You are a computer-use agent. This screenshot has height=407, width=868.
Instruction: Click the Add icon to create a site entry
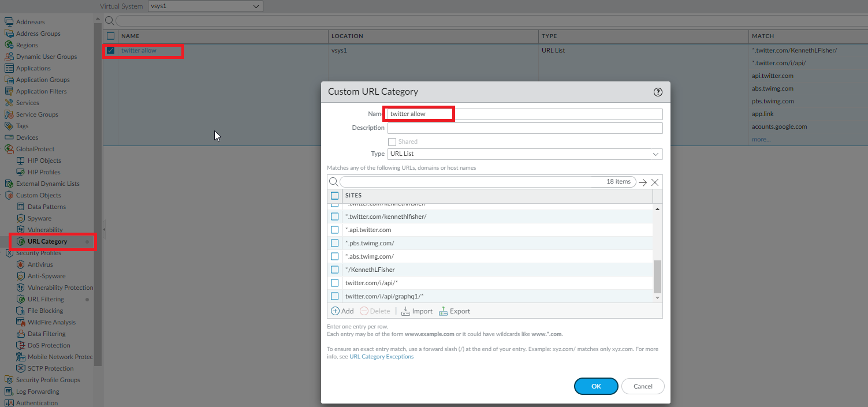pyautogui.click(x=335, y=311)
